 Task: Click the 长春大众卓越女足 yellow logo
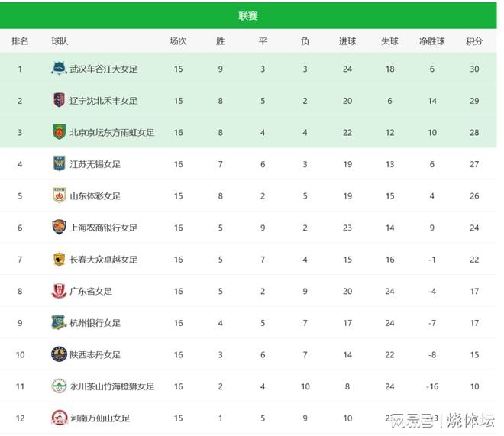tap(59, 259)
